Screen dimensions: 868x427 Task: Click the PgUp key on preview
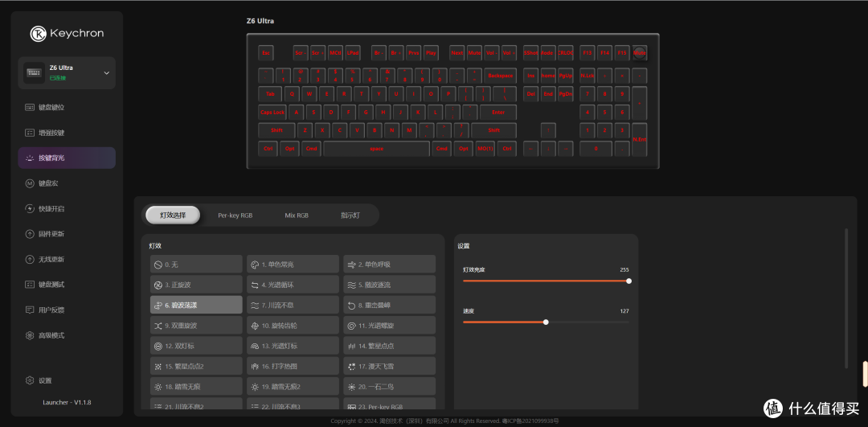566,76
